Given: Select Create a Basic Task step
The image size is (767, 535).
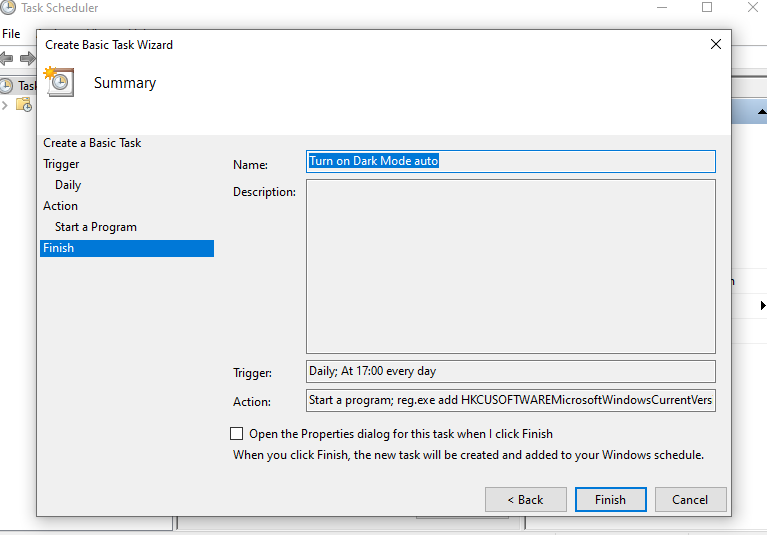Looking at the screenshot, I should [92, 143].
